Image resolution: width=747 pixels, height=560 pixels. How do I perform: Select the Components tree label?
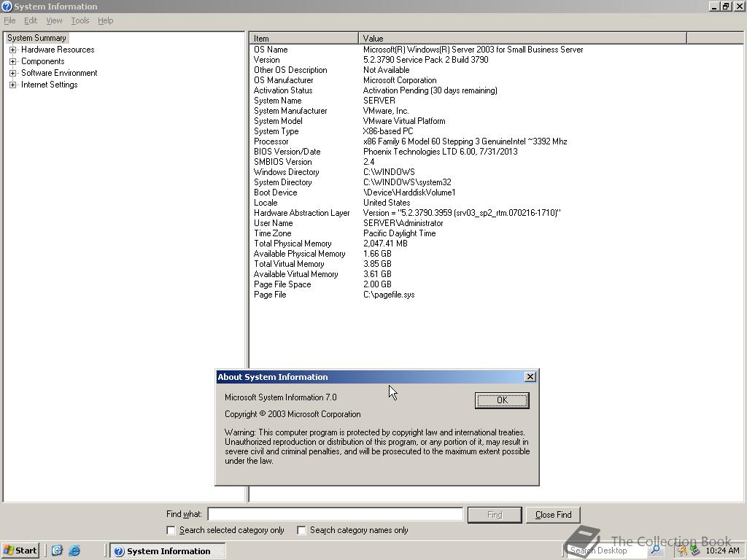point(43,61)
